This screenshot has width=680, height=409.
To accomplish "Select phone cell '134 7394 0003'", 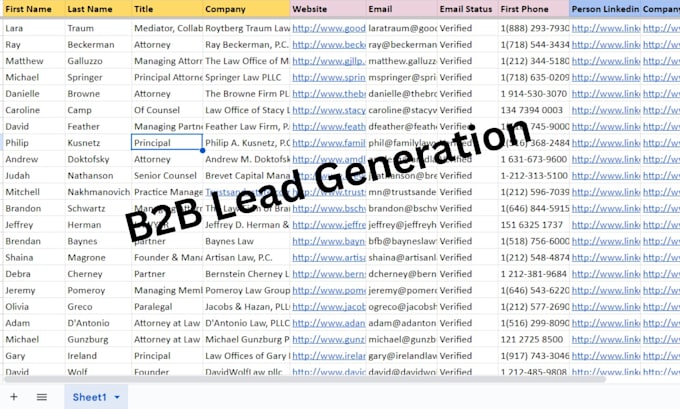I will click(534, 110).
